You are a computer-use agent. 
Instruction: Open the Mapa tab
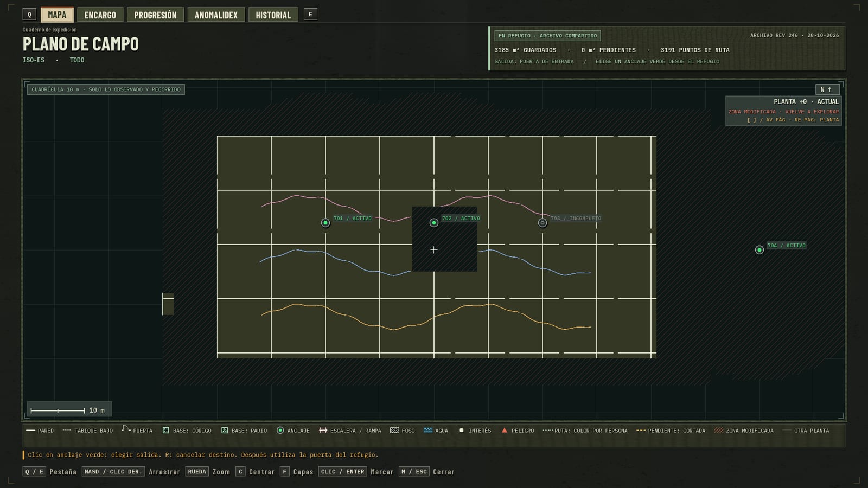(57, 15)
